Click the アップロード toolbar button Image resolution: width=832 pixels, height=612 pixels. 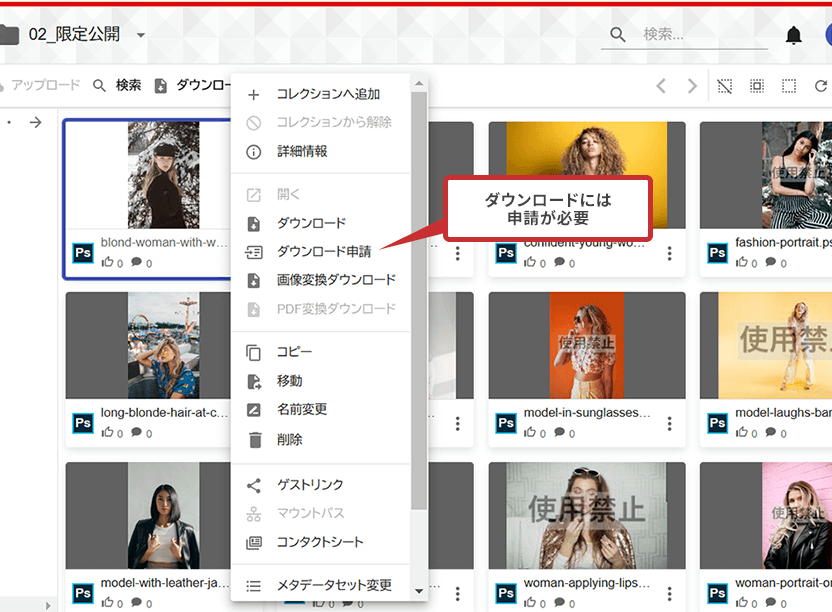click(x=41, y=85)
